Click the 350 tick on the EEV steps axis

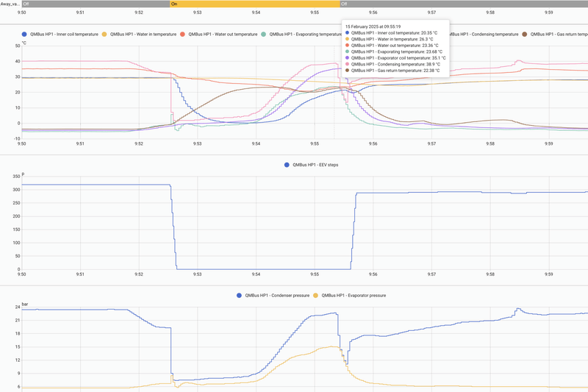pyautogui.click(x=16, y=177)
